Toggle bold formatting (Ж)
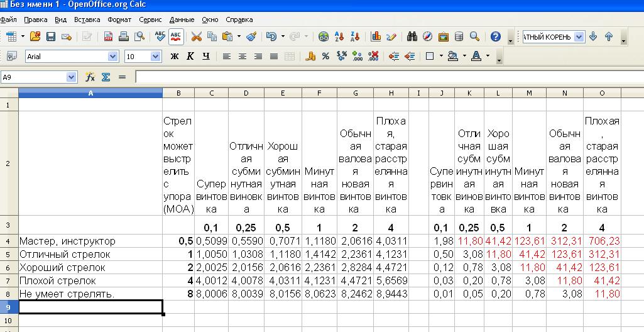The height and width of the screenshot is (332, 644). click(x=175, y=57)
